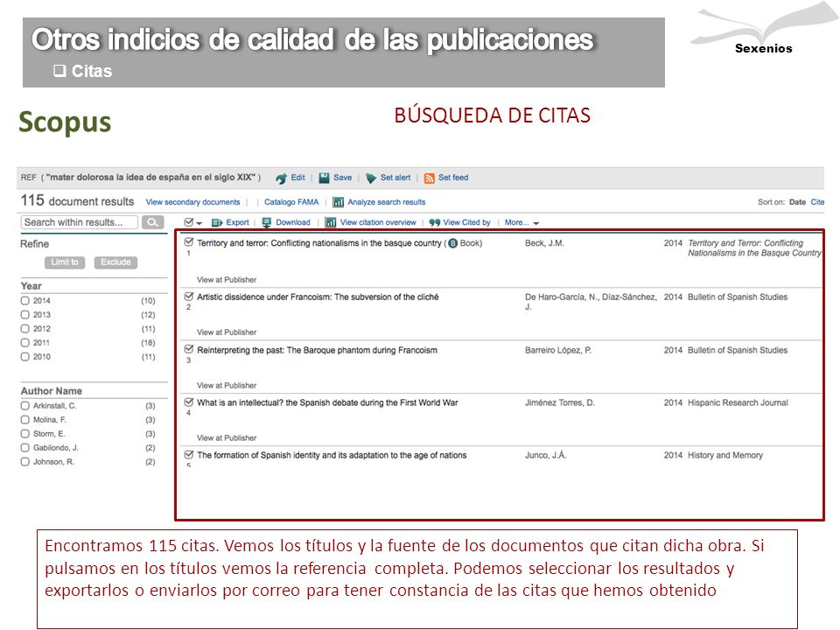840x630 pixels.
Task: Click the search magnifier button
Action: coord(152,222)
